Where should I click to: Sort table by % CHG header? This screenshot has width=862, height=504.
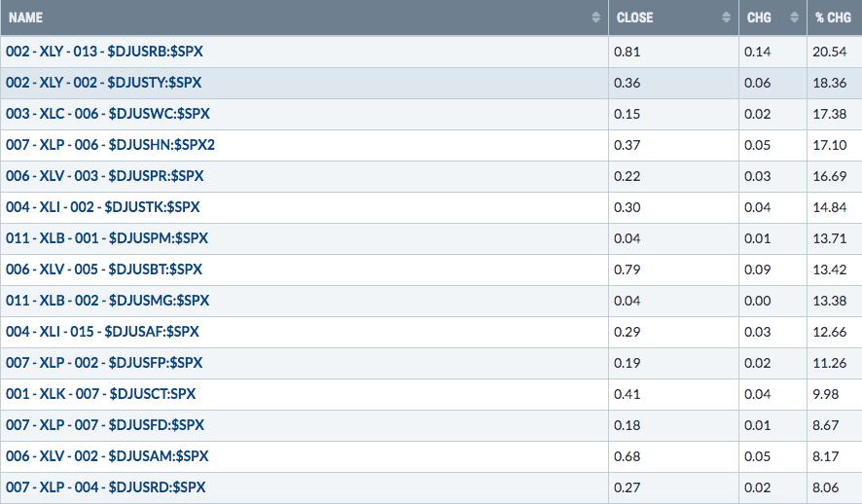[833, 18]
